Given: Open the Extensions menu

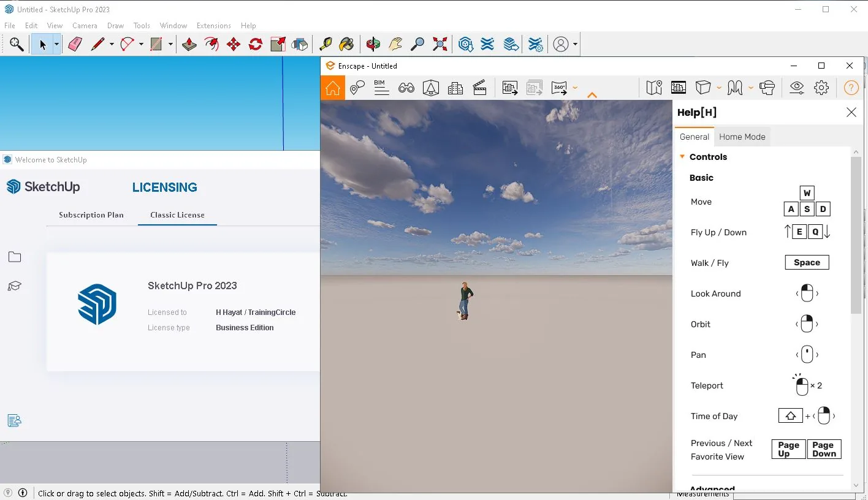Looking at the screenshot, I should [214, 26].
